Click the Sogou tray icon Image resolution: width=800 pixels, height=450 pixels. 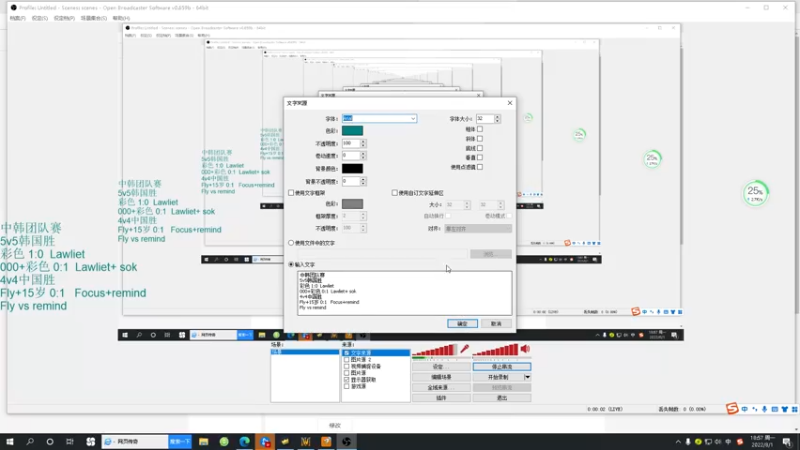pyautogui.click(x=739, y=442)
